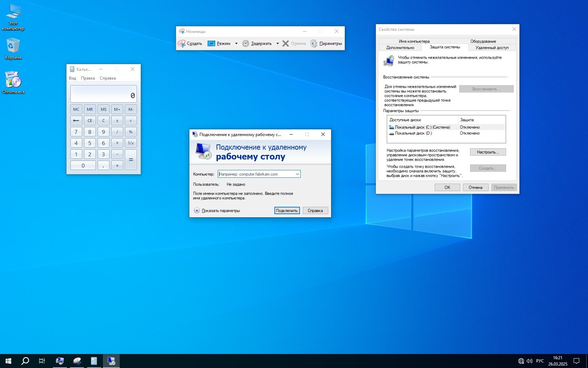This screenshot has width=588, height=368.
Task: Click the Параметры gear icon in Ножницы
Action: [x=314, y=43]
